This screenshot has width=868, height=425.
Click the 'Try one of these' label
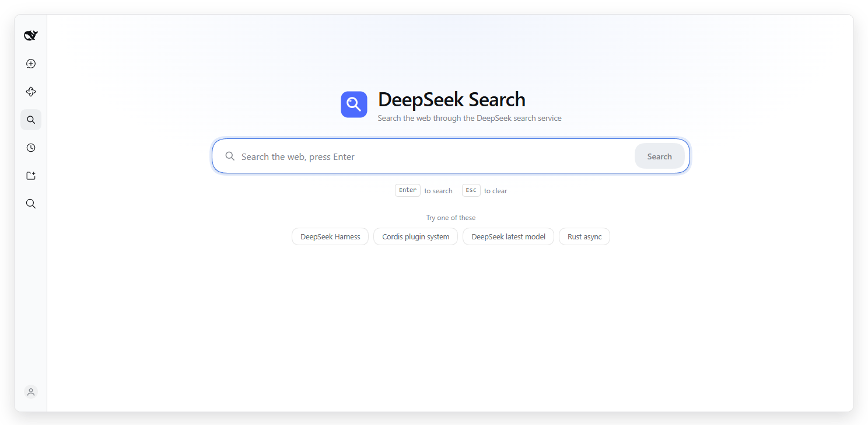(x=451, y=218)
